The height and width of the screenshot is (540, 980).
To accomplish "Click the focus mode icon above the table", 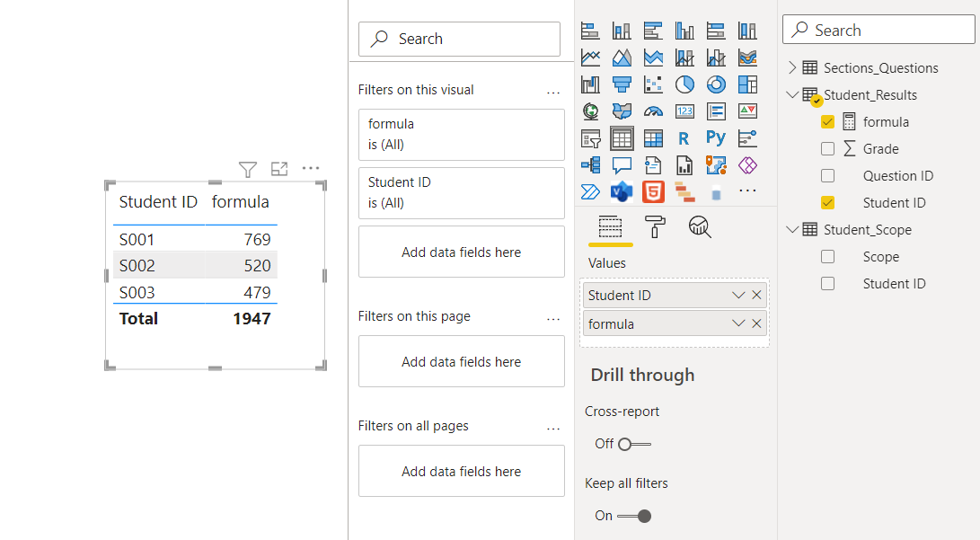I will [279, 168].
